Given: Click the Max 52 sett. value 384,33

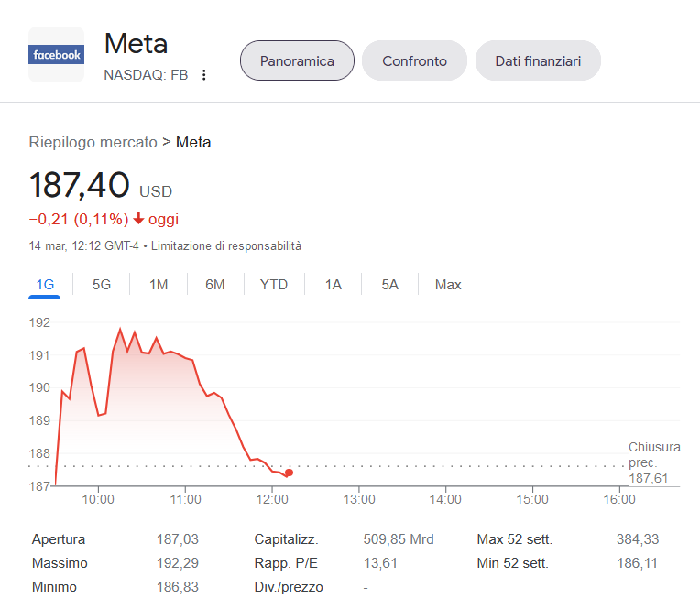Looking at the screenshot, I should click(x=638, y=539).
